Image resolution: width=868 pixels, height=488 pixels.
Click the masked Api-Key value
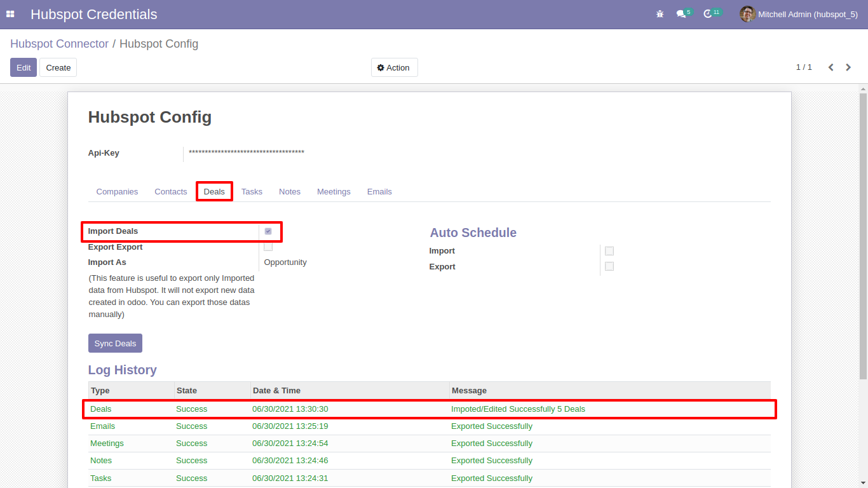pyautogui.click(x=247, y=152)
